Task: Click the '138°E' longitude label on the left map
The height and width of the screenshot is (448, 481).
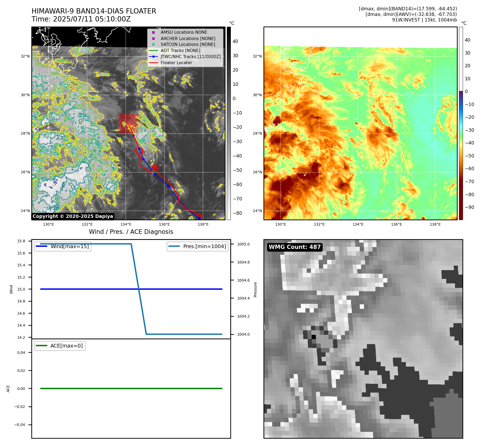Action: point(203,224)
